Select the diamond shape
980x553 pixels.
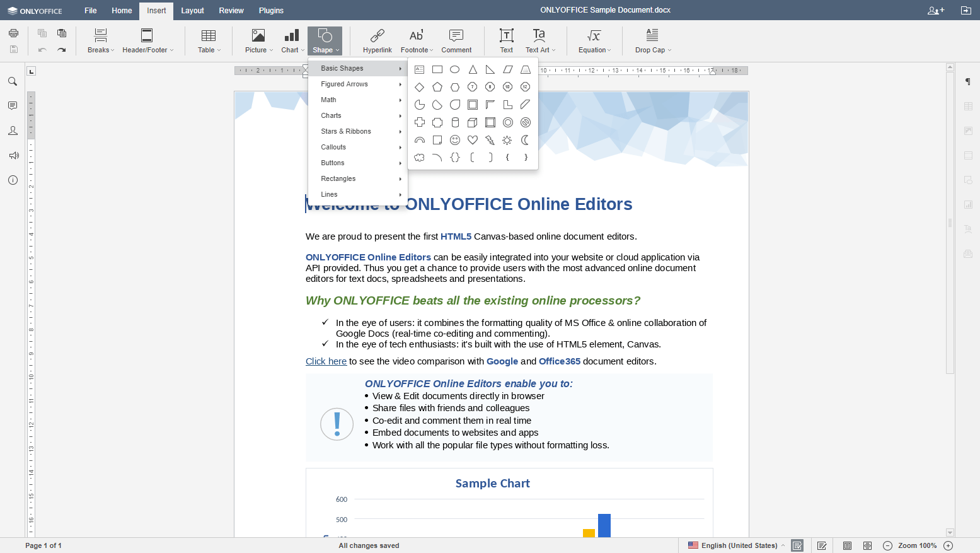coord(420,87)
